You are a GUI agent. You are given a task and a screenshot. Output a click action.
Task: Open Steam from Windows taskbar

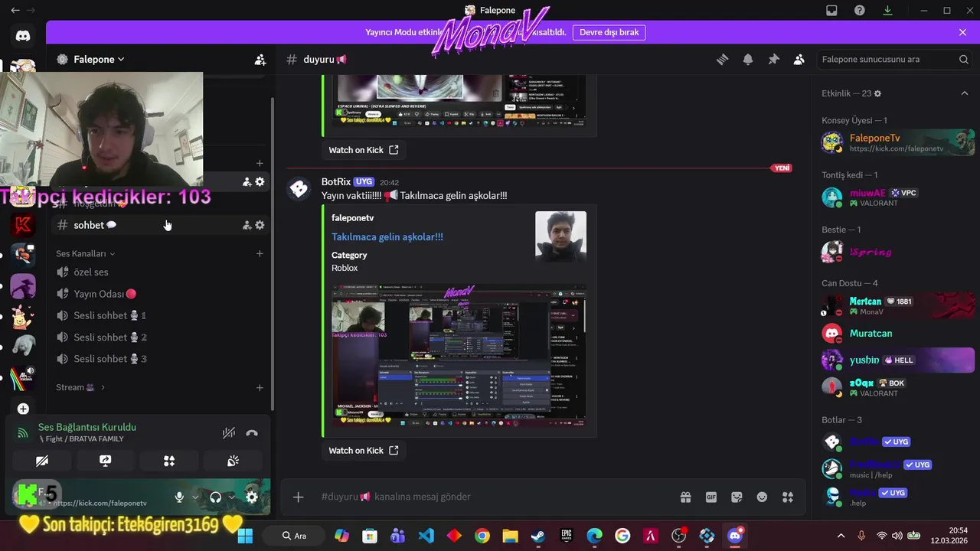[x=538, y=536]
